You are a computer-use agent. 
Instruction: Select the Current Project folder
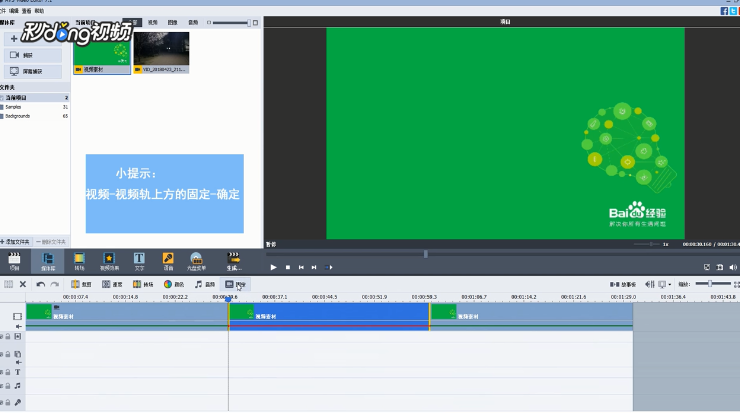pyautogui.click(x=35, y=98)
